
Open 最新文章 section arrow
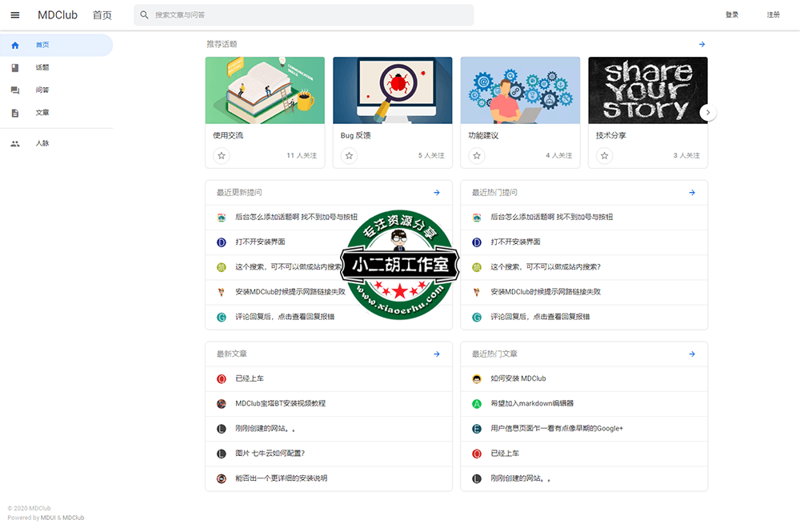437,354
